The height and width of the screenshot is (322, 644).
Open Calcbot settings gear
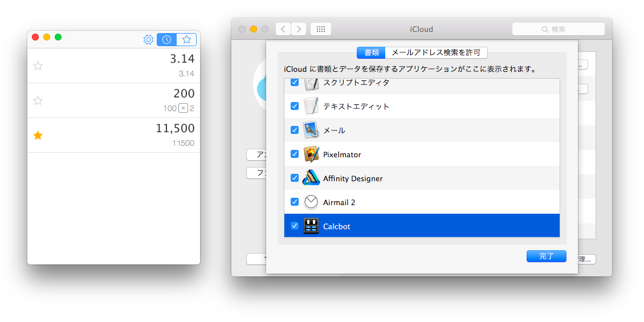click(x=148, y=40)
